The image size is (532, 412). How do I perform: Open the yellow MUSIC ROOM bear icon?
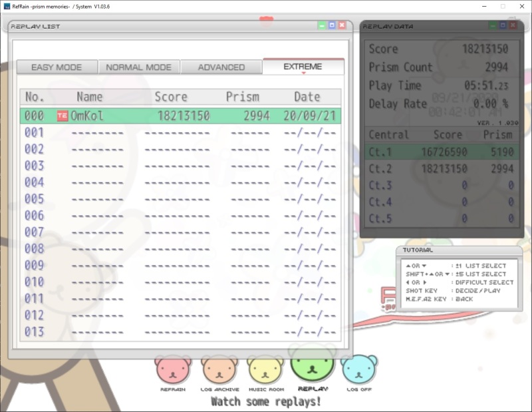pos(265,370)
